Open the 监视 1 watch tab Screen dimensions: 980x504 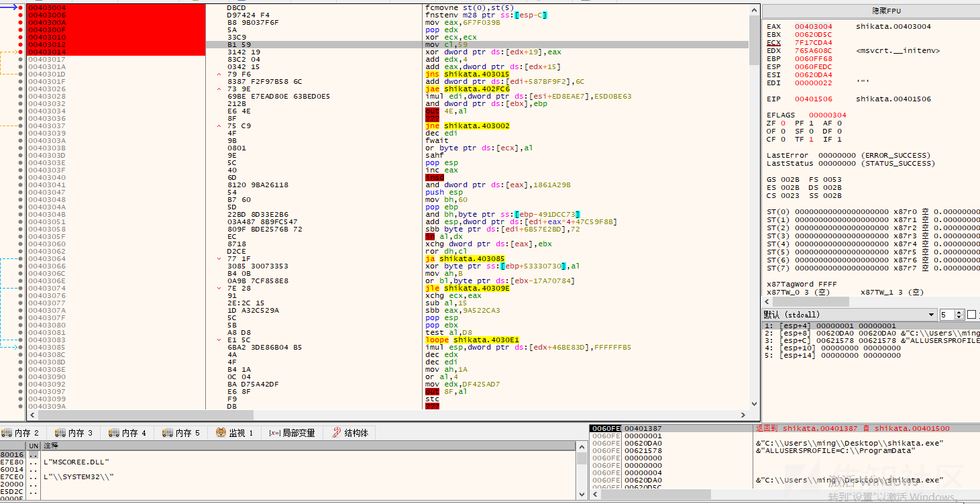(235, 433)
